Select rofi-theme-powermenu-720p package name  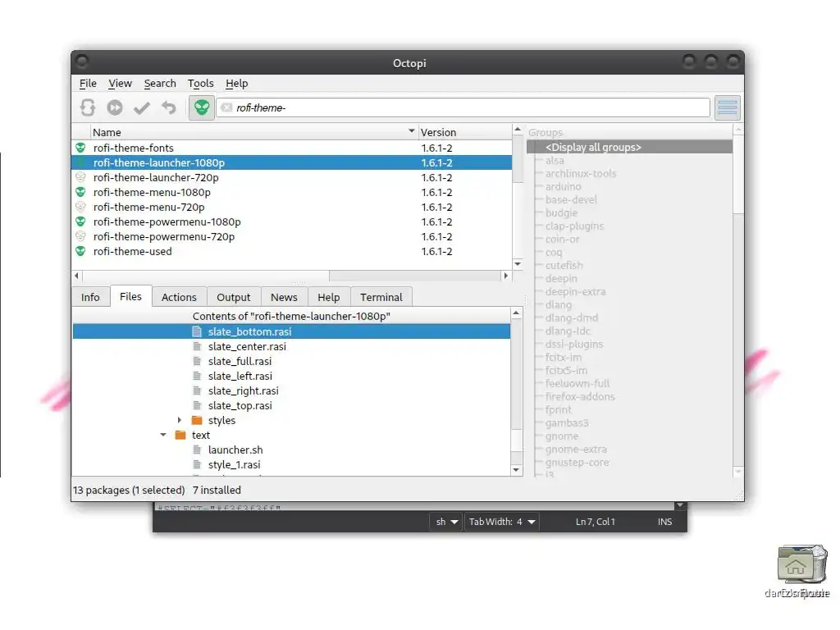(164, 237)
